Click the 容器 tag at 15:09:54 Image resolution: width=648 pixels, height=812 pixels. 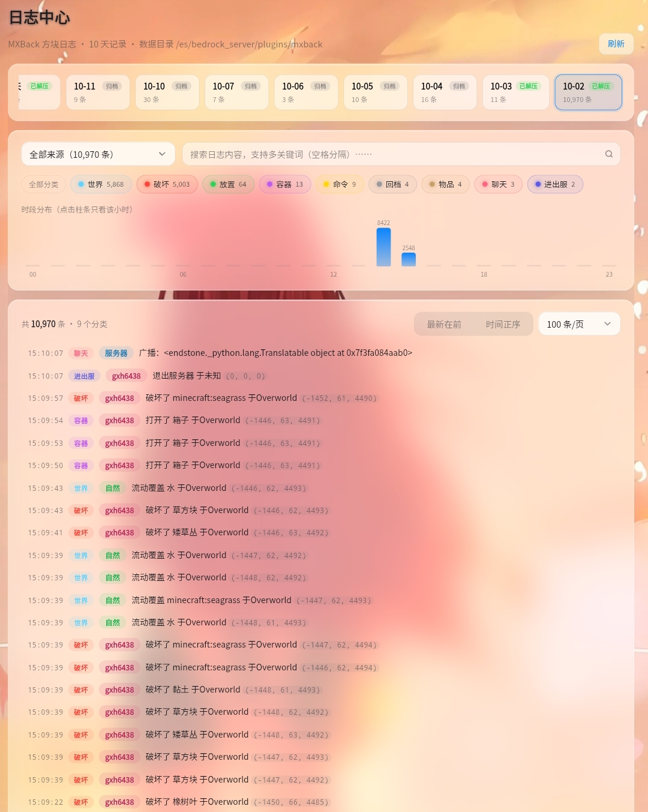tap(81, 421)
